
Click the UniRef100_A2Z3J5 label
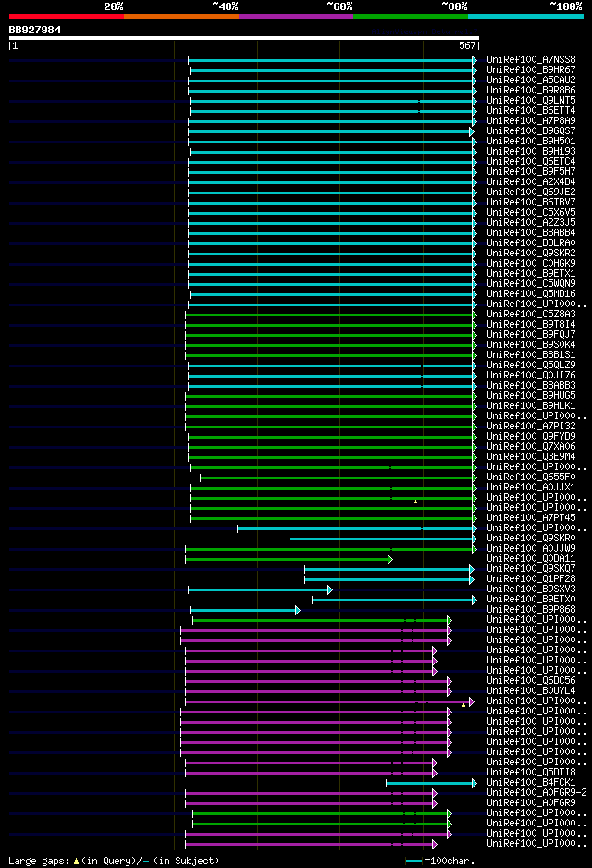click(531, 222)
